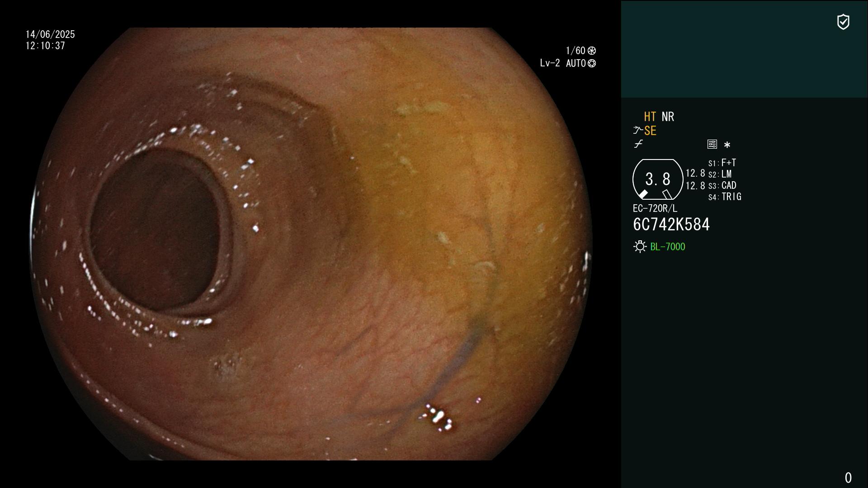This screenshot has height=488, width=868.
Task: Click the shield checkmark icon
Action: pyautogui.click(x=843, y=22)
